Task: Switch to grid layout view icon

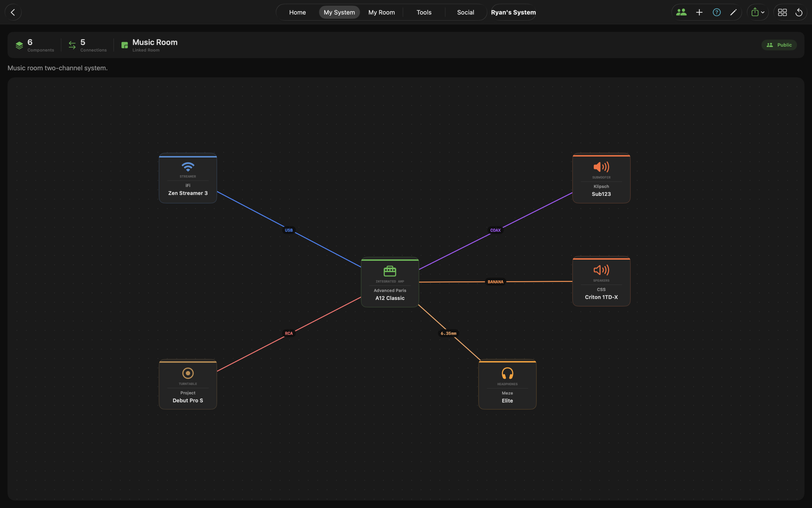Action: point(782,12)
